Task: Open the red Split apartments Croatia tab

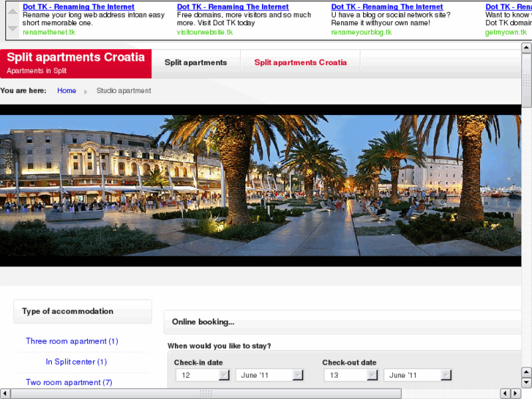Action: click(301, 62)
